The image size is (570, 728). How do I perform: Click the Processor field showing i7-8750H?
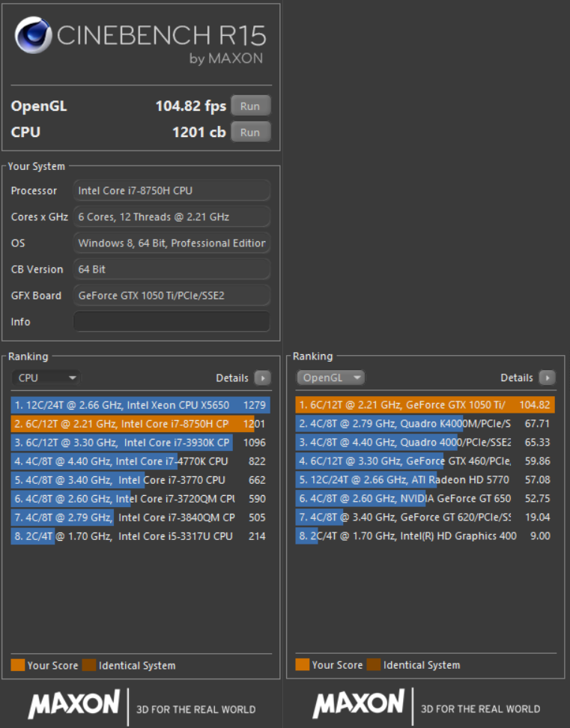(172, 191)
